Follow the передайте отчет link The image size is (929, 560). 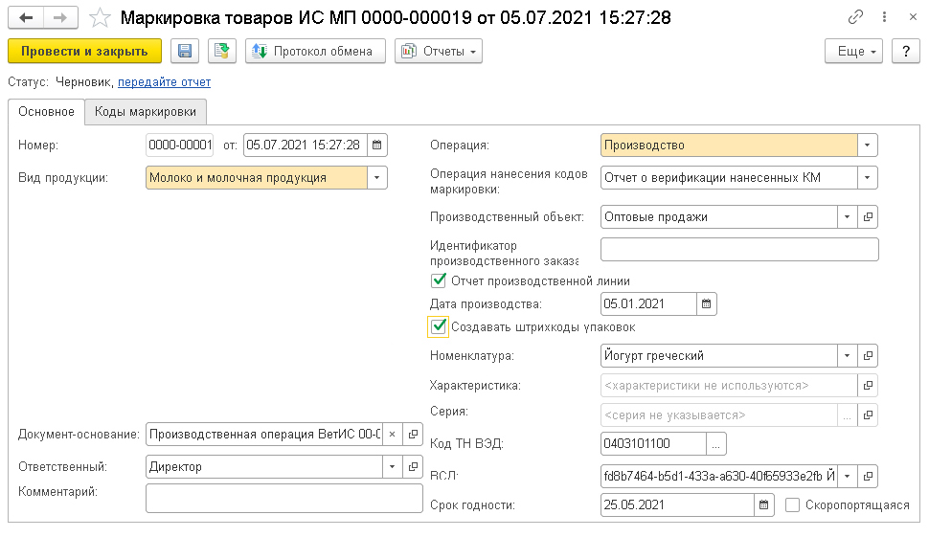[x=164, y=81]
